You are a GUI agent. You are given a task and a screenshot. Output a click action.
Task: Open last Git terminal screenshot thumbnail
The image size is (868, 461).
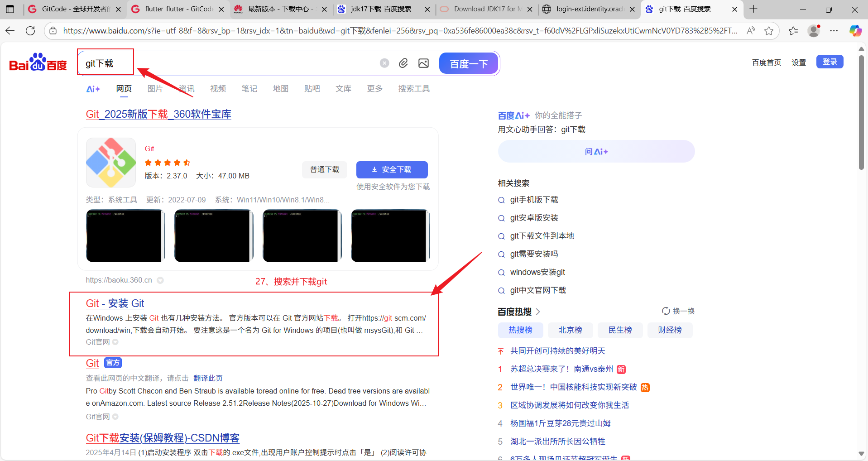coord(390,235)
